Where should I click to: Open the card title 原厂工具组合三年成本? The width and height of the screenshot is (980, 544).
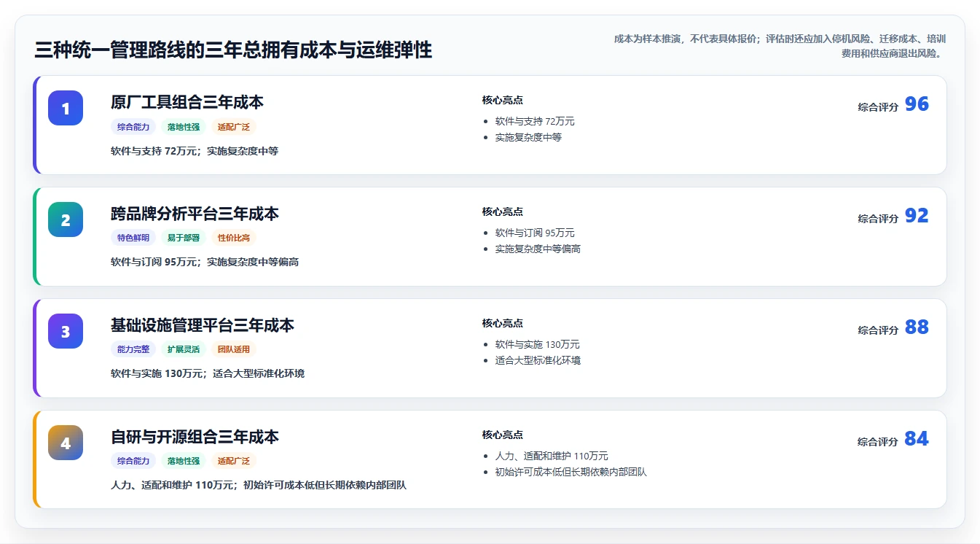tap(187, 102)
